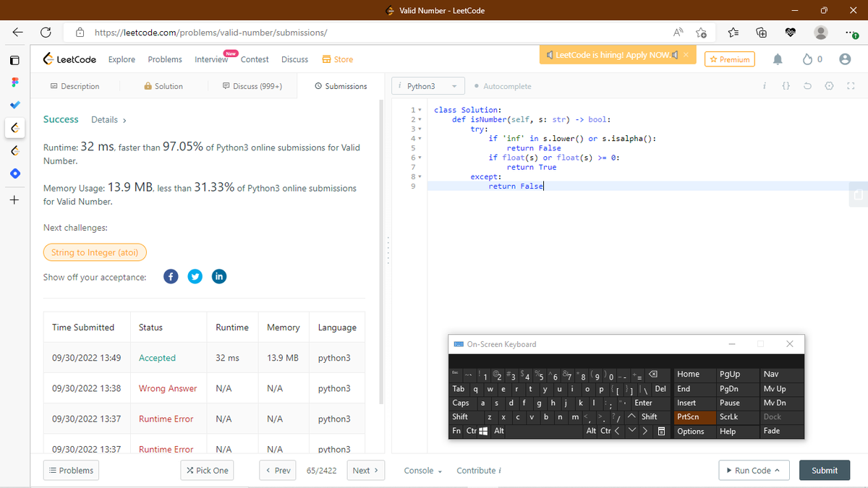Click the Pick One random problem button
This screenshot has width=868, height=488.
click(208, 471)
